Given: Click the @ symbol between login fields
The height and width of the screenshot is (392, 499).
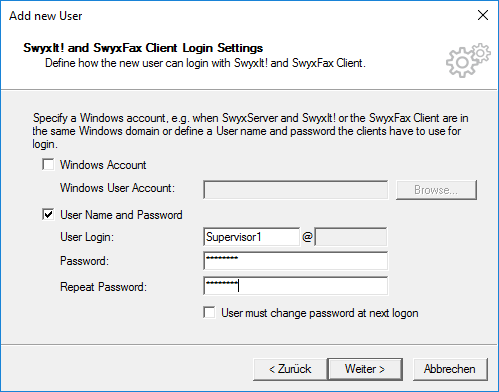Looking at the screenshot, I should [x=307, y=237].
